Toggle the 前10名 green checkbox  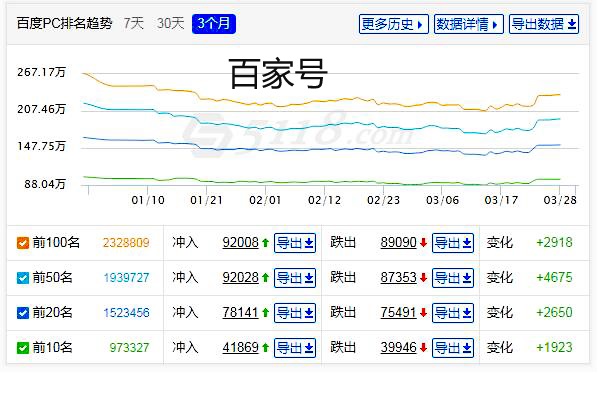[23, 348]
